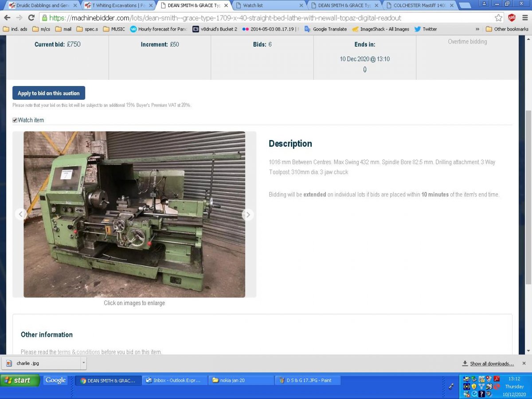Show previous lathe photo with left arrow
The height and width of the screenshot is (399, 532).
click(x=21, y=215)
